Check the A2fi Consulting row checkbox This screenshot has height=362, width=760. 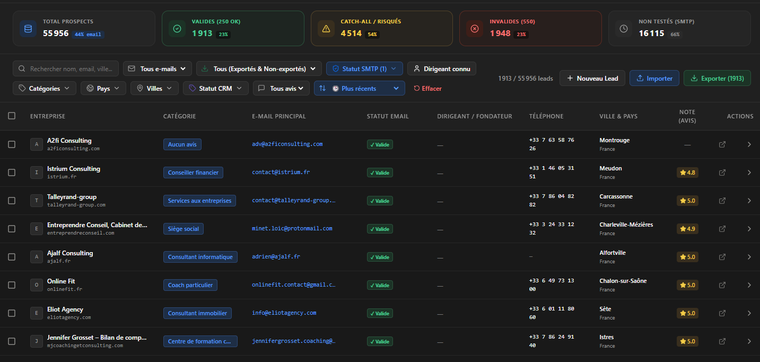pyautogui.click(x=12, y=144)
